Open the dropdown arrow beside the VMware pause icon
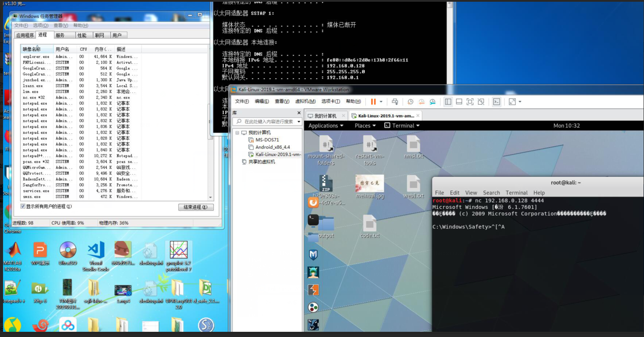This screenshot has height=337, width=644. (x=381, y=102)
